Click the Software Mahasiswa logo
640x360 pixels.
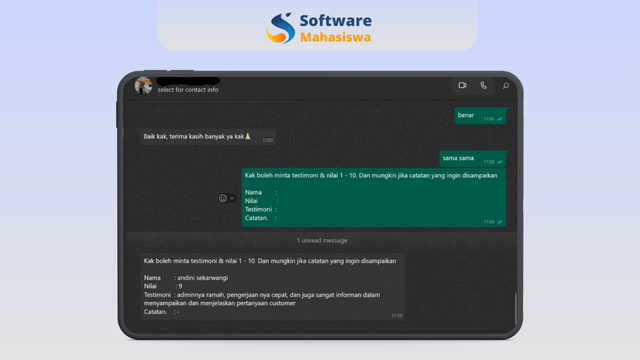coord(319,28)
